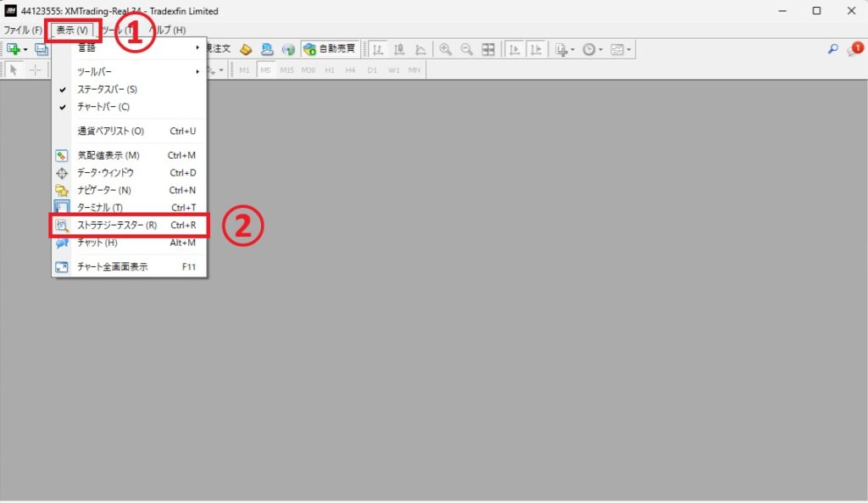
Task: Toggle the ステータスバー (S) checked item
Action: point(129,89)
